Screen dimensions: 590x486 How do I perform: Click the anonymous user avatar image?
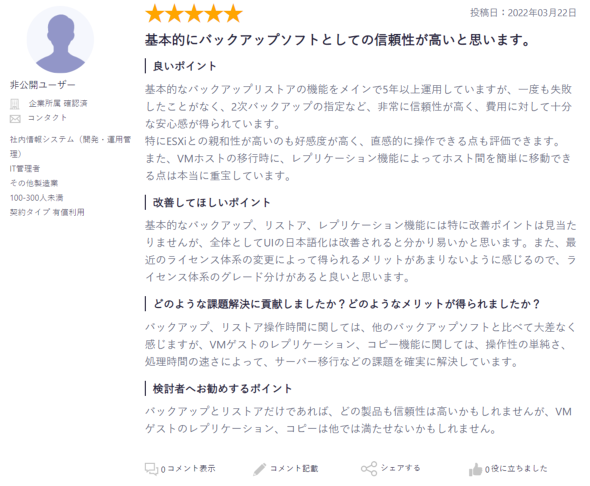tap(60, 40)
